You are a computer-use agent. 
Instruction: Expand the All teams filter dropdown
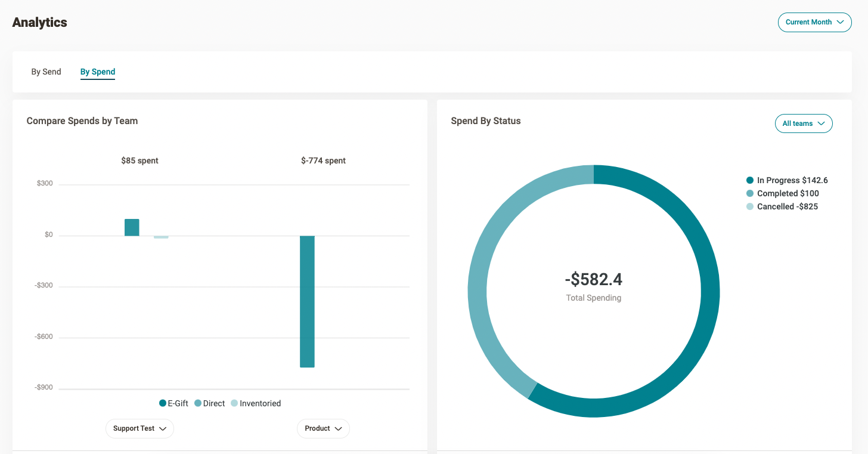click(x=803, y=123)
